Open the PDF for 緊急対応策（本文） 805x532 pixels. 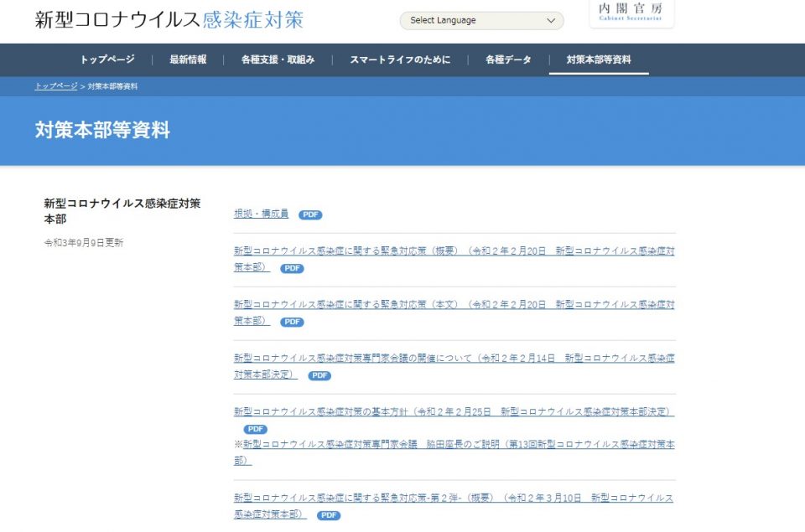click(291, 322)
